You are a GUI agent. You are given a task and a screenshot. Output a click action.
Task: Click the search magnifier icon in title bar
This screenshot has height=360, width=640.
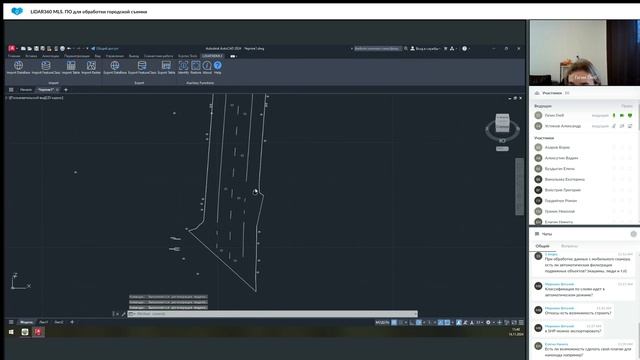[x=406, y=49]
